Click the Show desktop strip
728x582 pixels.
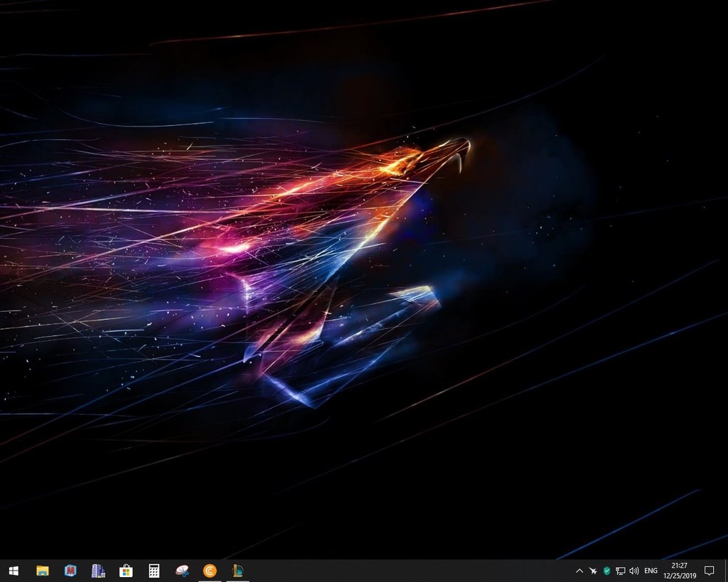click(x=725, y=571)
